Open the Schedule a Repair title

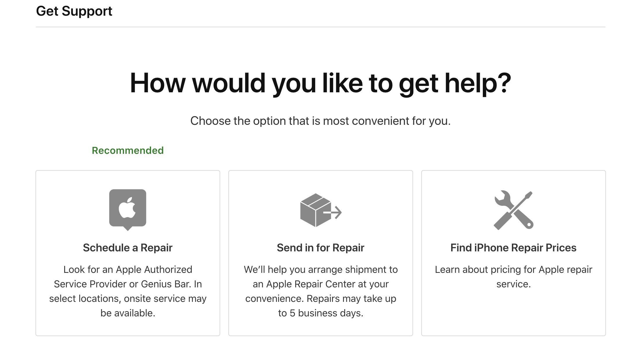point(128,248)
